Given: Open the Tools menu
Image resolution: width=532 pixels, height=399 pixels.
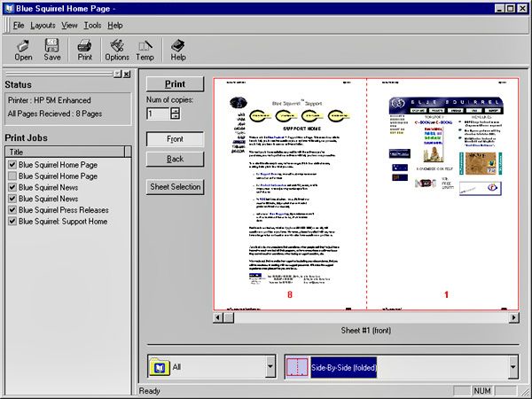Looking at the screenshot, I should point(92,25).
